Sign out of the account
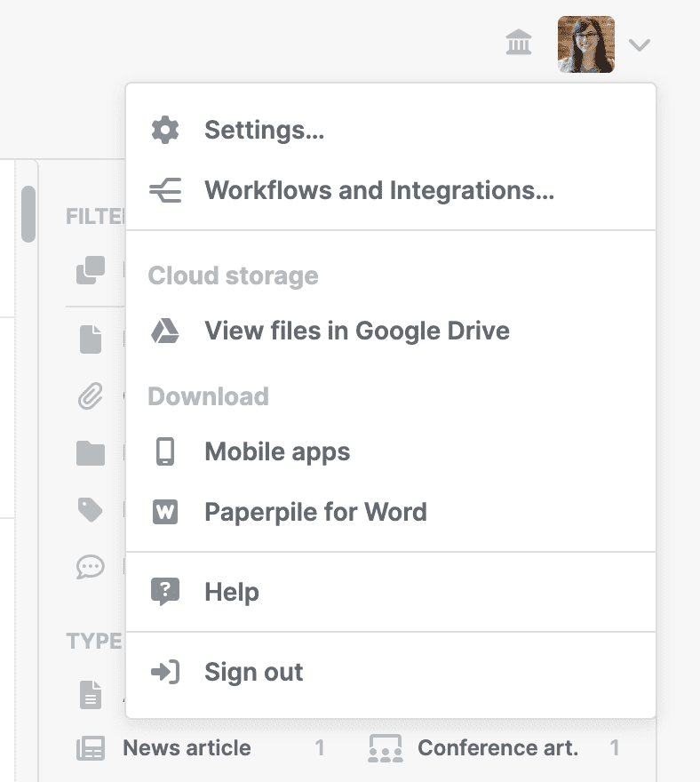The height and width of the screenshot is (782, 700). (254, 672)
